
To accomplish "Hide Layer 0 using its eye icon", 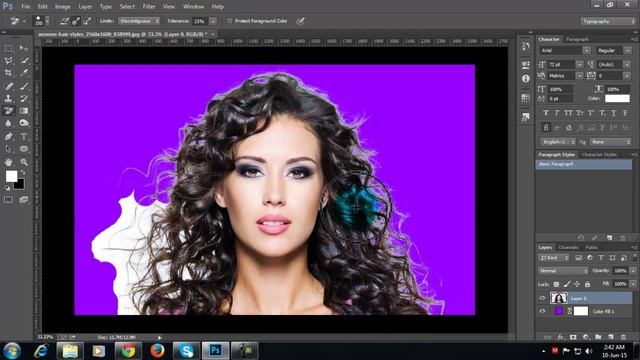I will (542, 298).
